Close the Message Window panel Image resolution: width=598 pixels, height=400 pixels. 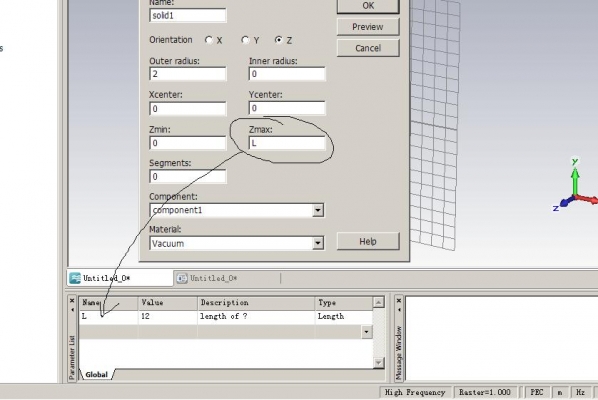pyautogui.click(x=399, y=301)
